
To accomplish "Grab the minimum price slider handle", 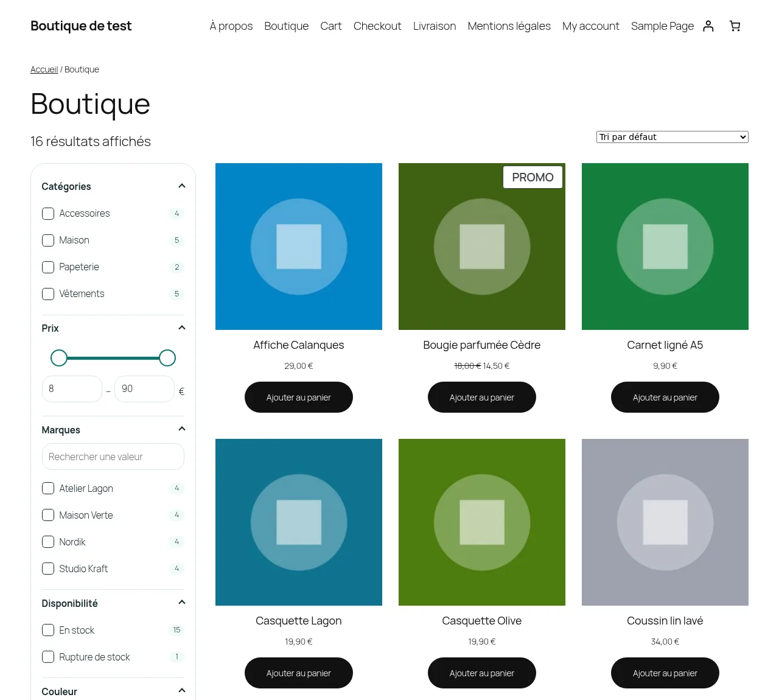I will pyautogui.click(x=59, y=358).
